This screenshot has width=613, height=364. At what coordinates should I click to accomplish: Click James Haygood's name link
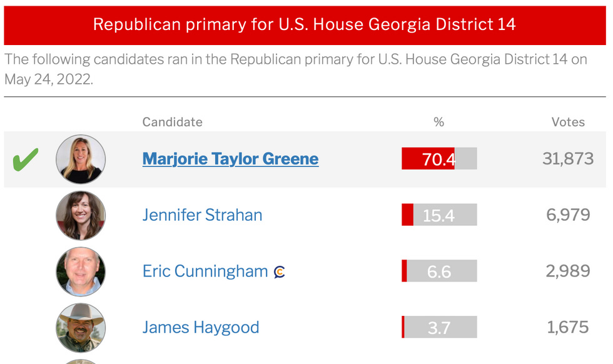click(x=201, y=327)
